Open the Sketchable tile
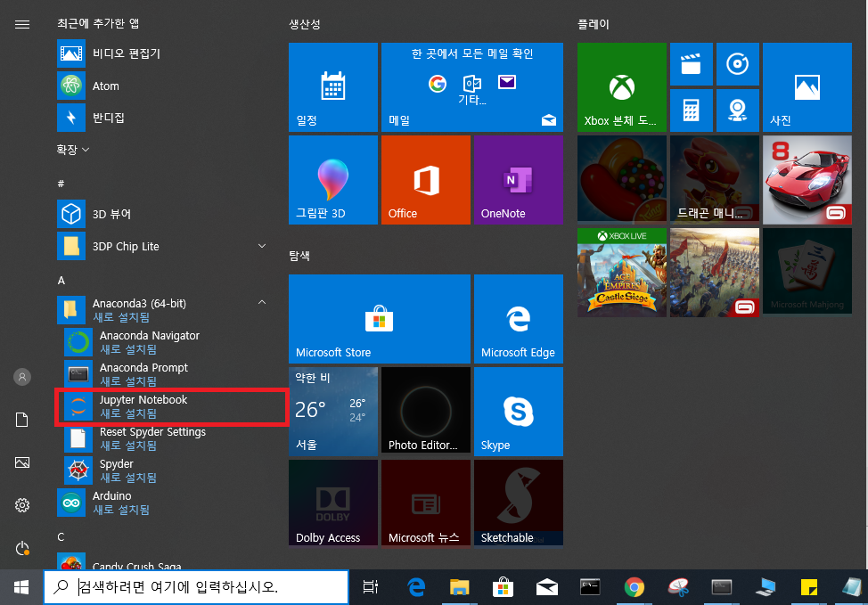The height and width of the screenshot is (605, 868). tap(518, 503)
